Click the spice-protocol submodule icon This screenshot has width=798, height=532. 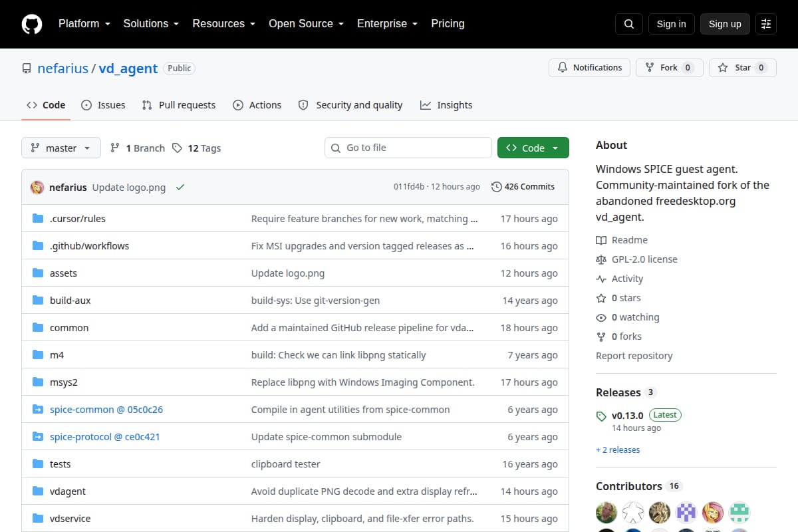38,436
